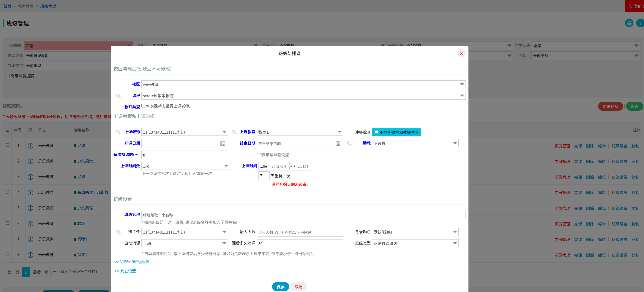Click info icon for row 1 足球
The height and width of the screenshot is (292, 644).
[31, 146]
